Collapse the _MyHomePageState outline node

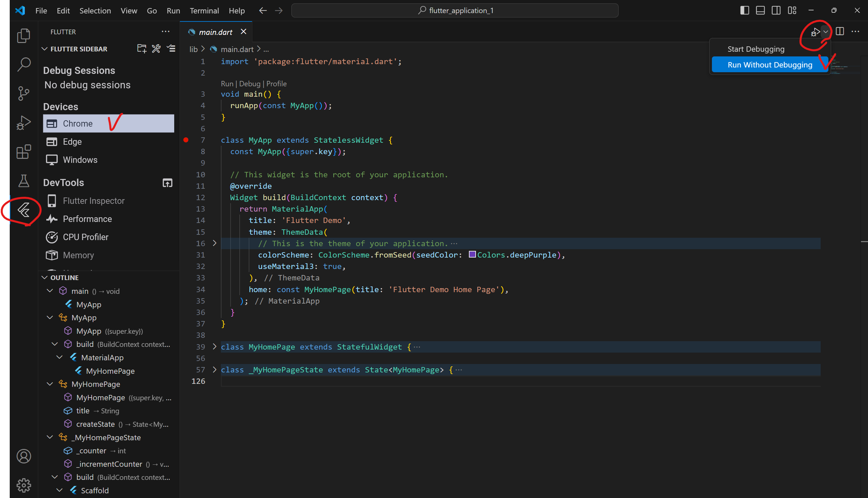[50, 437]
